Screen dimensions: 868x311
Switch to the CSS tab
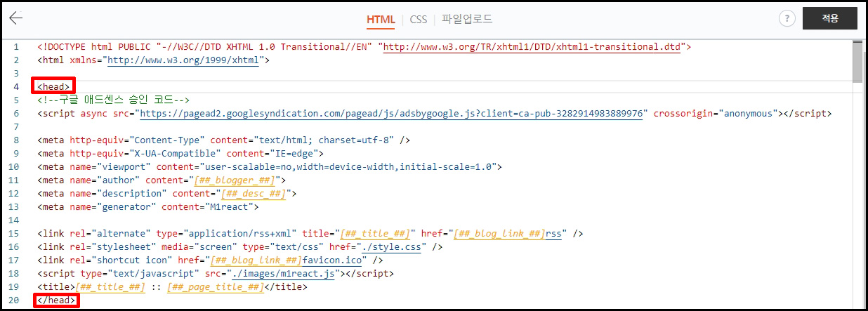pos(419,19)
